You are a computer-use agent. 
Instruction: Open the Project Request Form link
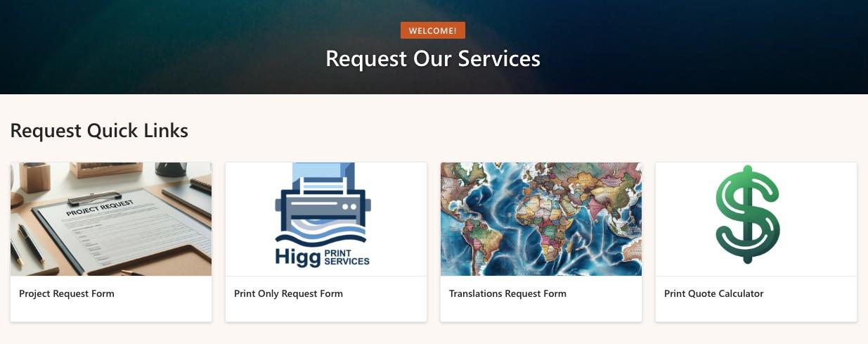[x=67, y=293]
